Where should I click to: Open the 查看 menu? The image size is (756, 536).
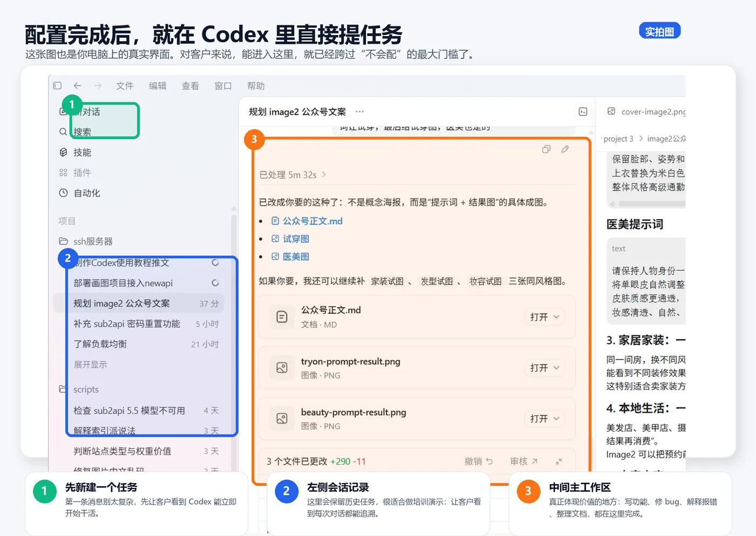point(190,86)
